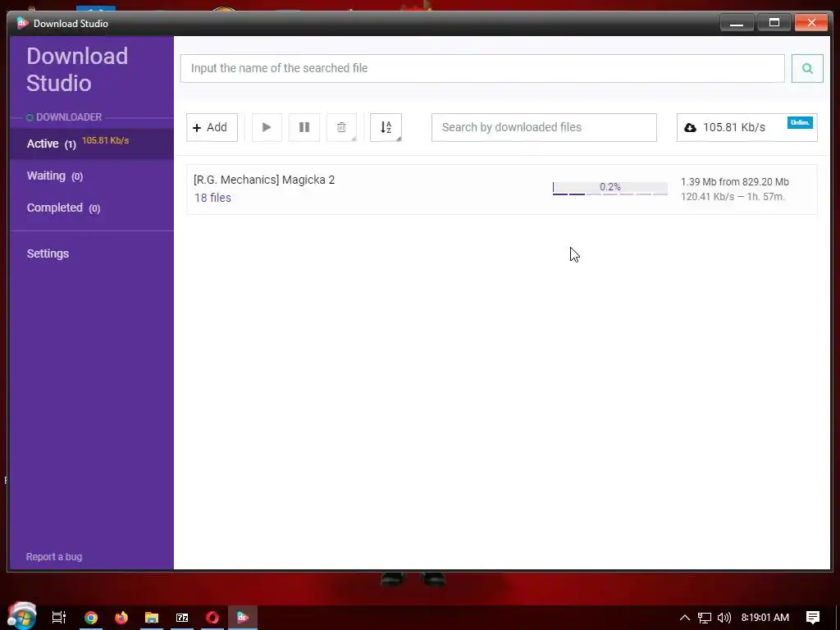Click the 1.39 Mb from 829.20 Mb text

tap(734, 182)
